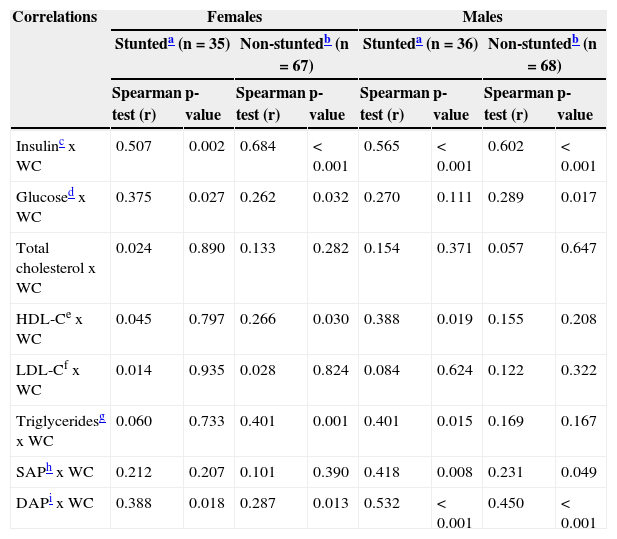The width and height of the screenshot is (617, 539).
Task: Click the LDL-C x WC row label
Action: coord(48,378)
